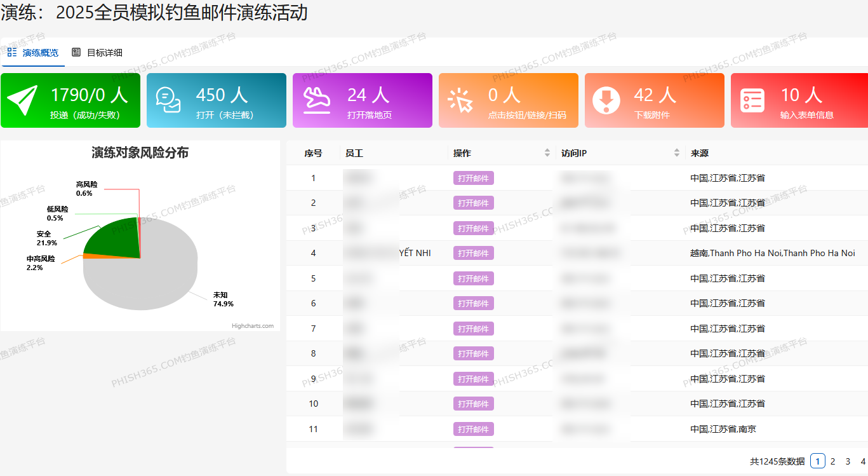Click the Highcharts.com credit link
Screen dimensions: 868x476
point(252,326)
